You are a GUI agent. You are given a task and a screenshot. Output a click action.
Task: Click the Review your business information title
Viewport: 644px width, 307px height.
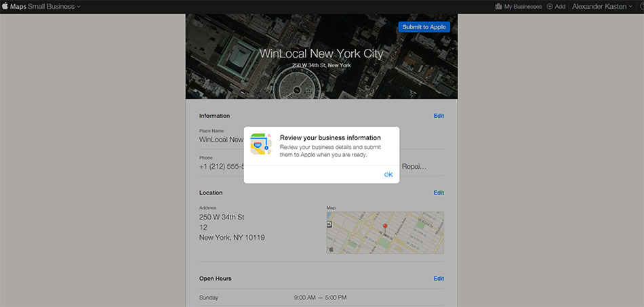pyautogui.click(x=330, y=138)
